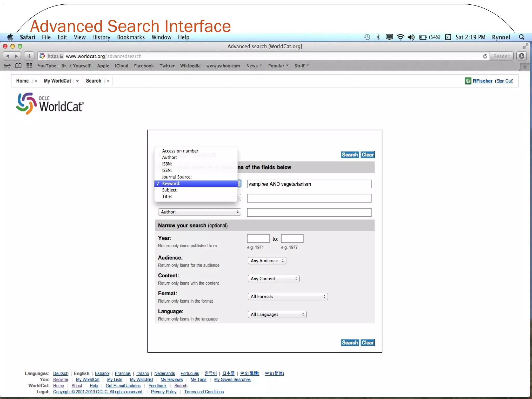The height and width of the screenshot is (399, 532).
Task: Click the display mirroring icon
Action: [389, 37]
